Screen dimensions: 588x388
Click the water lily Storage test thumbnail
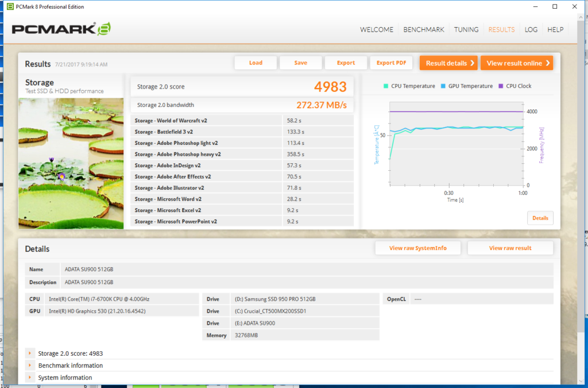click(x=71, y=163)
